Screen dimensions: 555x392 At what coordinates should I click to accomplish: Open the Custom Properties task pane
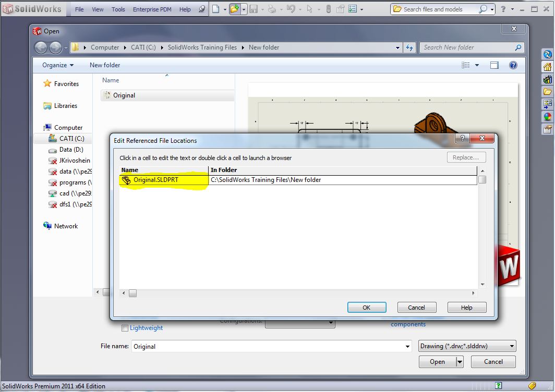(x=547, y=129)
